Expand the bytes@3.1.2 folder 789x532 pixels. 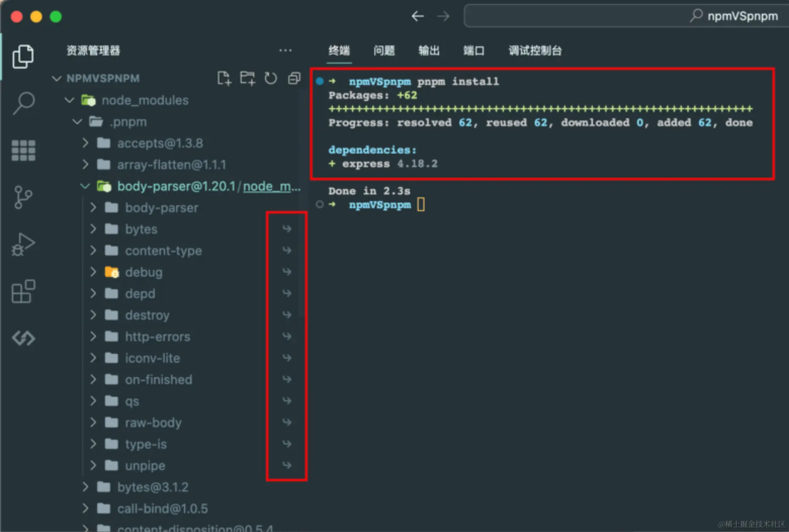coord(86,487)
